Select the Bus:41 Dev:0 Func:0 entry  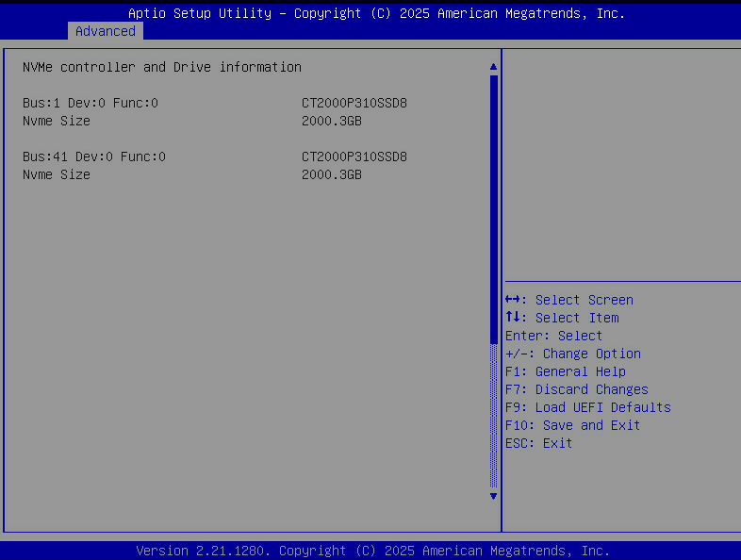click(94, 156)
